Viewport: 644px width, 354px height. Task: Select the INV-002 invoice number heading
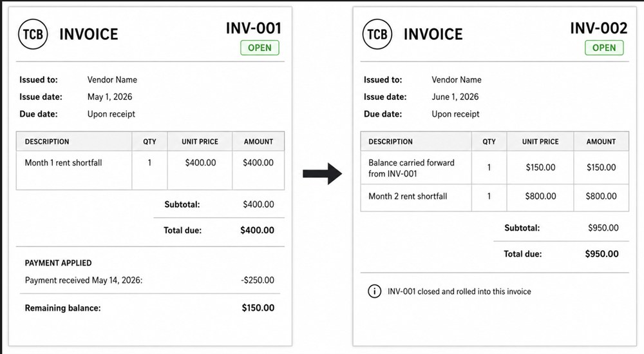(599, 28)
